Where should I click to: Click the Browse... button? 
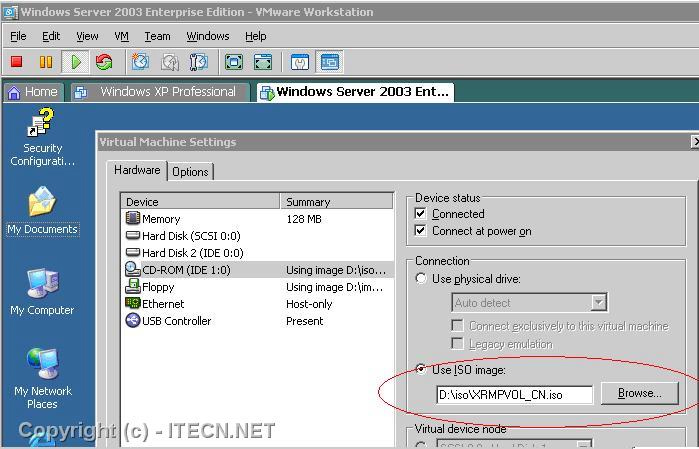click(639, 394)
